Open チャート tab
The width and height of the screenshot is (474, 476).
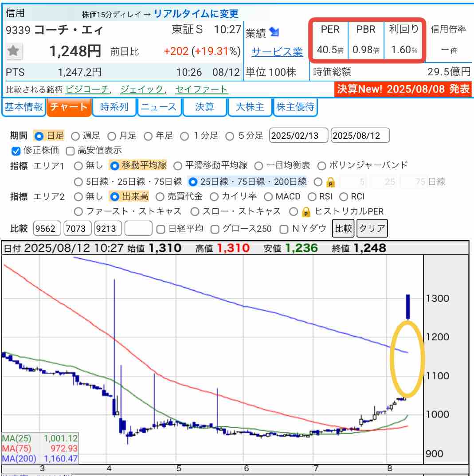[x=69, y=107]
